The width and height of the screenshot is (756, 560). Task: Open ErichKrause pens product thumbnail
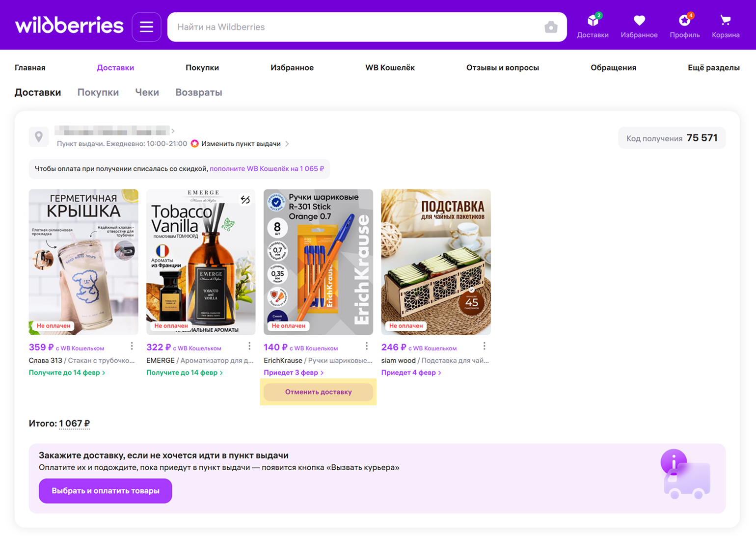[318, 262]
